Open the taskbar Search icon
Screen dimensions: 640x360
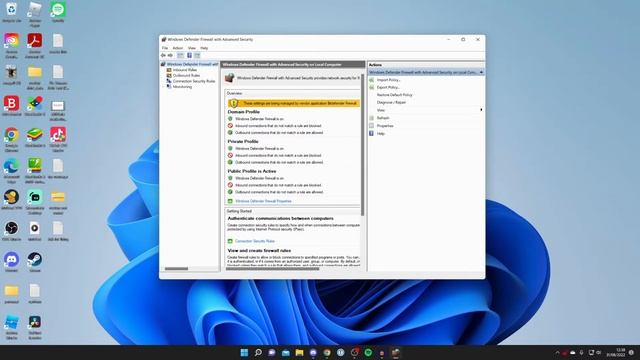tap(258, 353)
